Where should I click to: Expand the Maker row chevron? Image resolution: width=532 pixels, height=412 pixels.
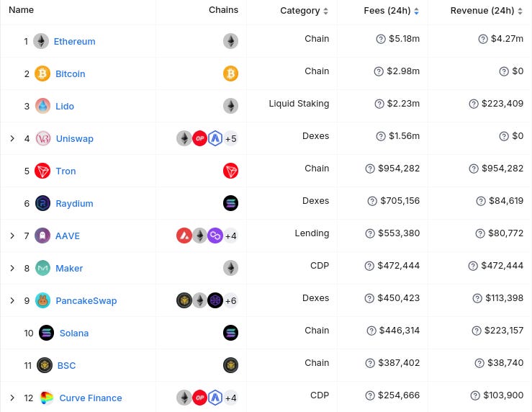12,268
